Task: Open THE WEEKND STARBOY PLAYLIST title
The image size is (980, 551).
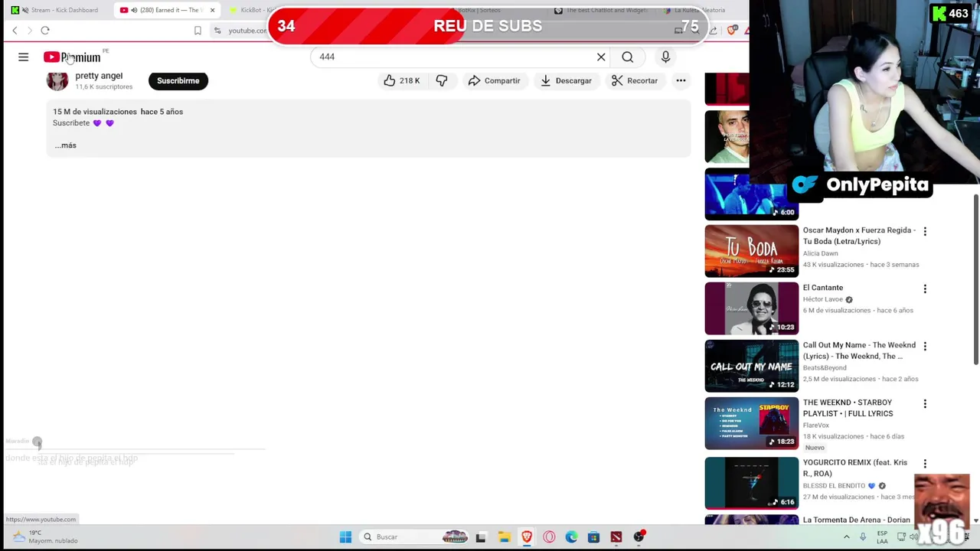Action: (x=848, y=408)
